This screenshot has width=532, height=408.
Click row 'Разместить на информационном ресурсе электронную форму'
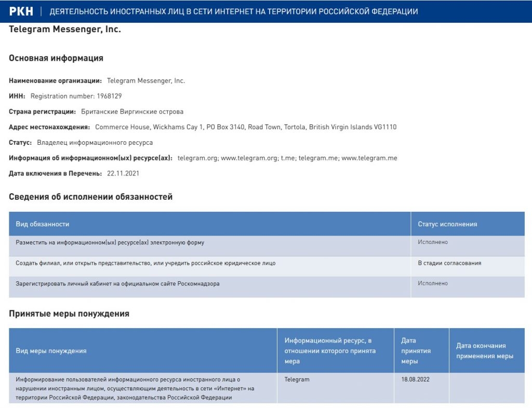[210, 246]
